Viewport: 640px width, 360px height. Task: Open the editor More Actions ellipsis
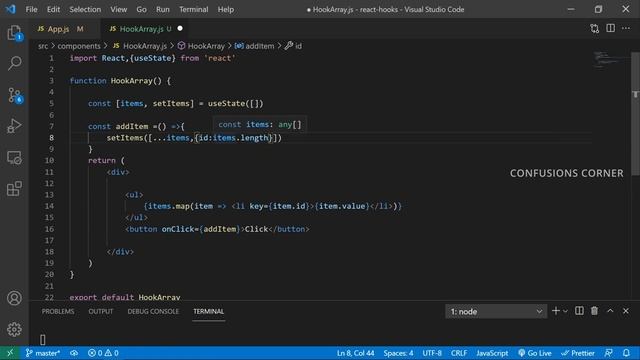click(x=626, y=28)
